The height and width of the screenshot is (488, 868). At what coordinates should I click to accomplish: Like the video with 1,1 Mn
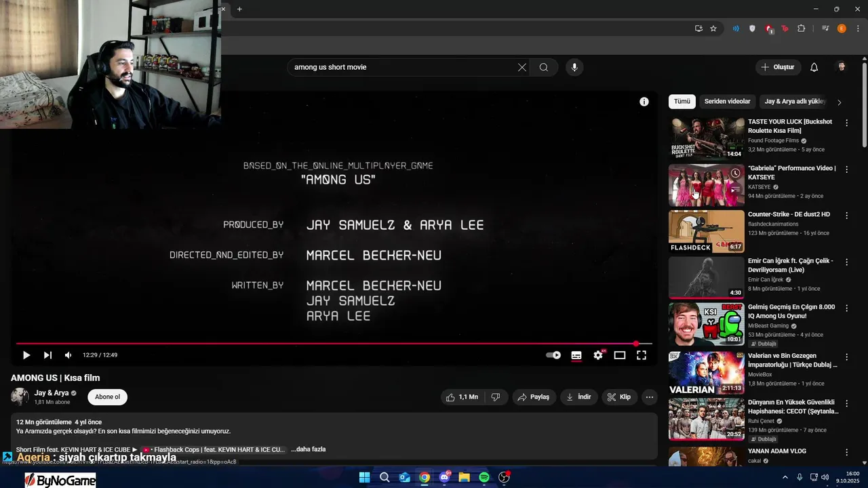462,397
